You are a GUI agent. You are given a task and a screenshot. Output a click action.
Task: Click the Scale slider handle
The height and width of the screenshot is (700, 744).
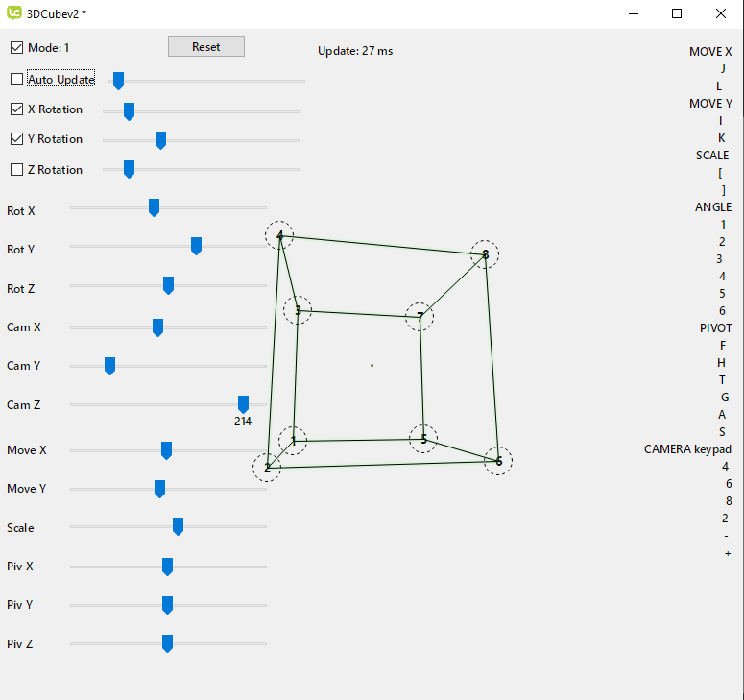point(178,525)
